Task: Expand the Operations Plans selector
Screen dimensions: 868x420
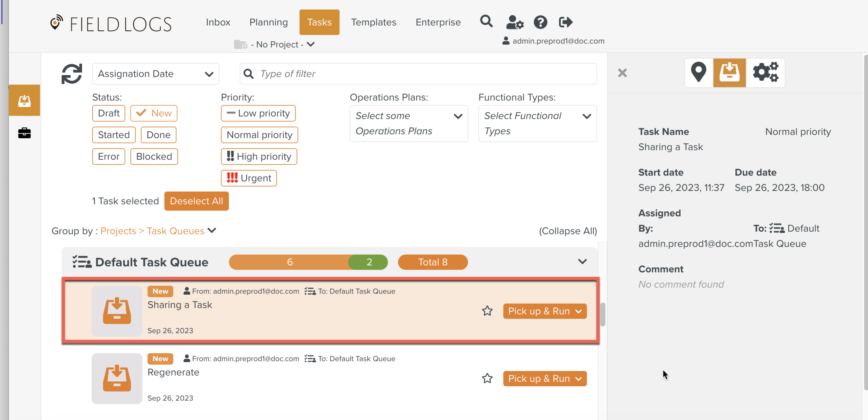Action: 409,123
